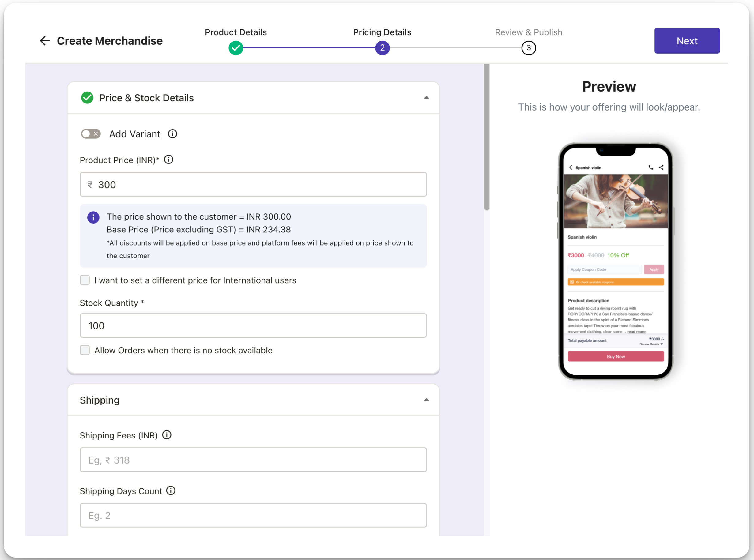Go to the Review & Publish step
754x560 pixels.
click(x=529, y=32)
